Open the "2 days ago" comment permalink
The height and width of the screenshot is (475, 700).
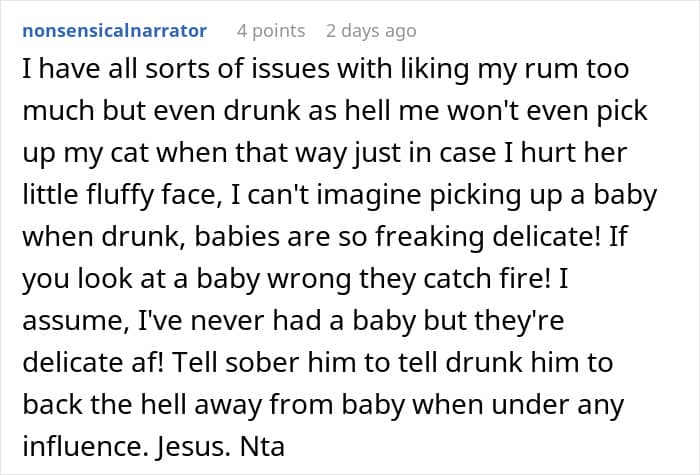tap(371, 30)
